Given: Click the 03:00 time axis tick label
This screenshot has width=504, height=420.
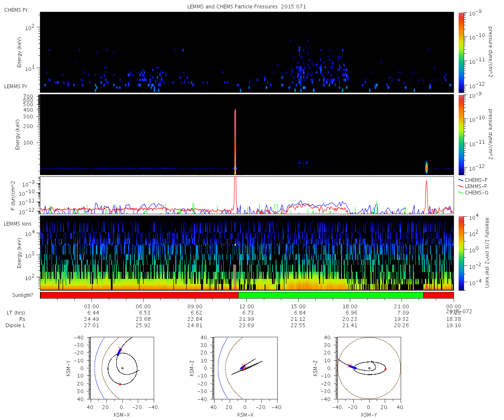Looking at the screenshot, I should coord(92,306).
